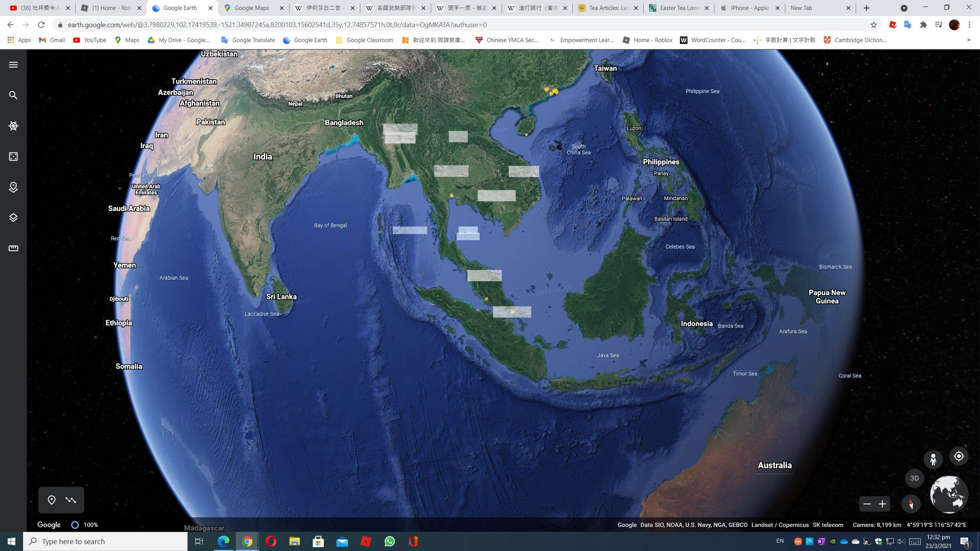
Task: Click the Search magnifier in sidebar
Action: coord(13,95)
